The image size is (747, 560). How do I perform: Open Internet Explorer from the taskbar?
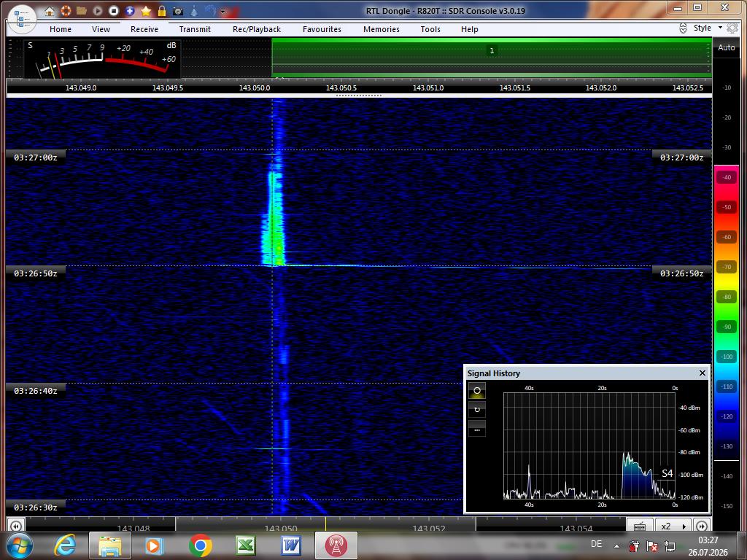[x=65, y=545]
